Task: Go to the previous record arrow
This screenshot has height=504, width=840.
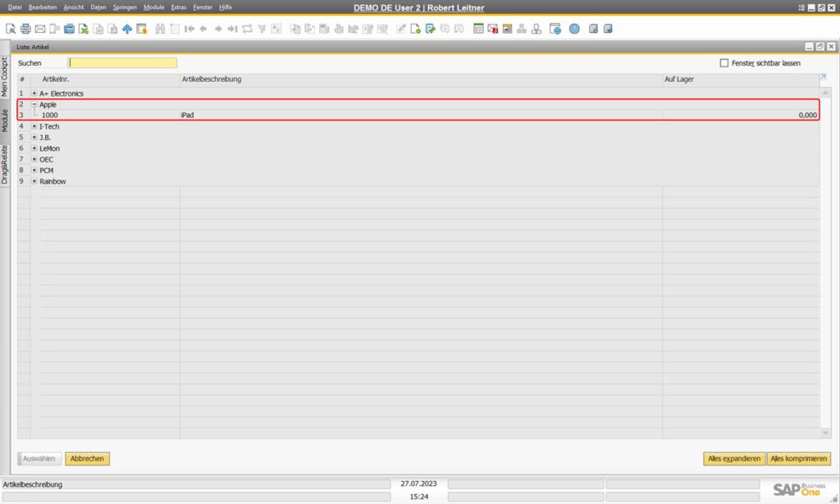Action: coord(203,29)
